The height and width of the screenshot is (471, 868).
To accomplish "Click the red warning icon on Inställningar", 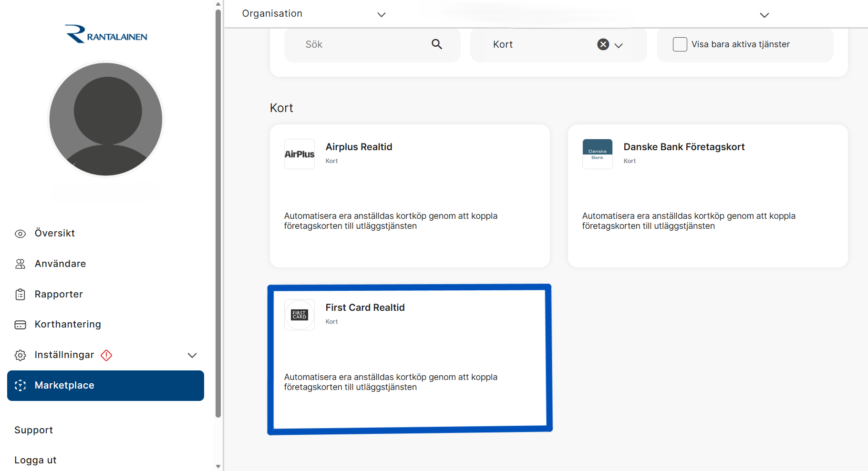I will (106, 355).
